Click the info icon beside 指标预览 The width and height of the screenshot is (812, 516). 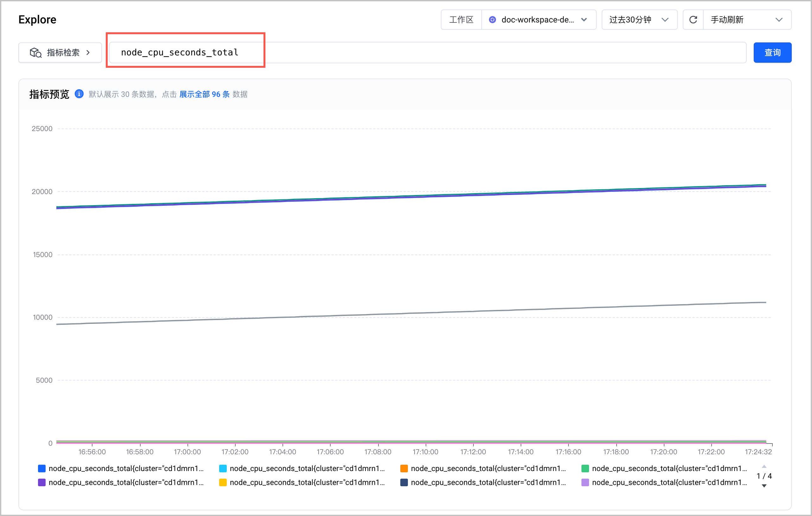point(79,94)
